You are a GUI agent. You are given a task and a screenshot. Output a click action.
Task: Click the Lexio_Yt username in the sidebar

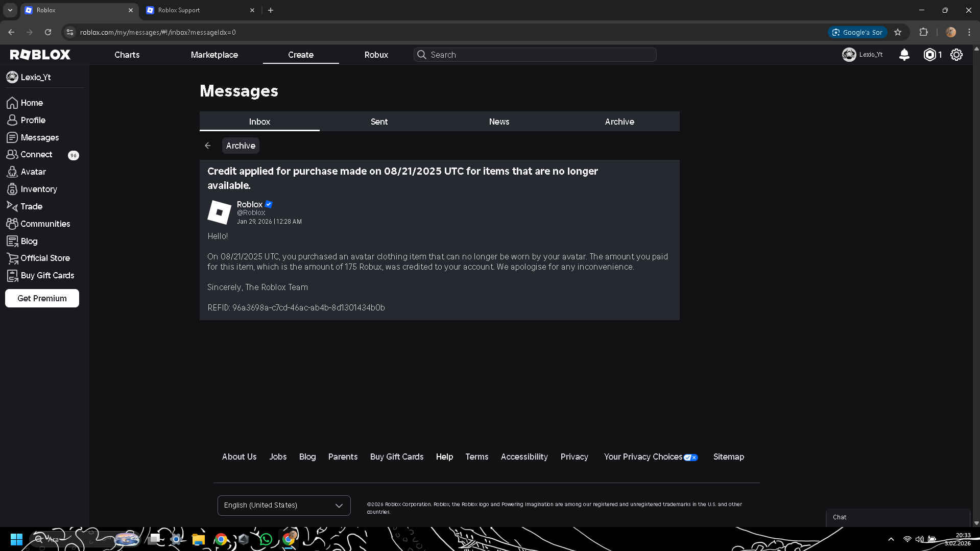(36, 77)
